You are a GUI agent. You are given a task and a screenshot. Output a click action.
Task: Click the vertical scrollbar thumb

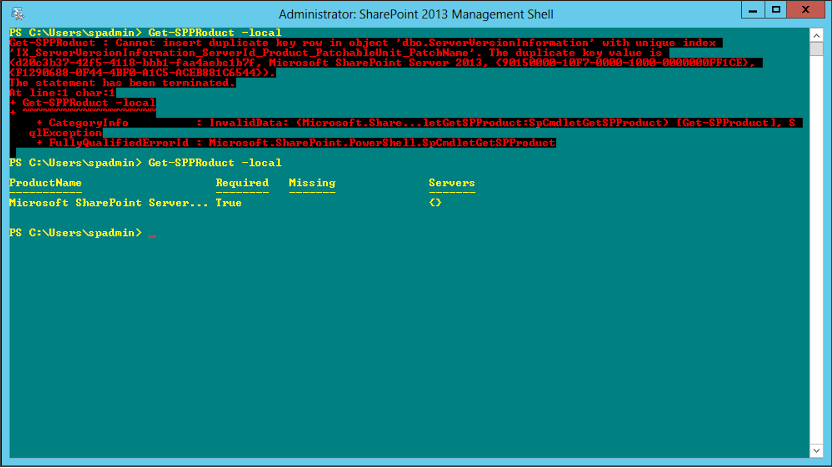point(816,49)
